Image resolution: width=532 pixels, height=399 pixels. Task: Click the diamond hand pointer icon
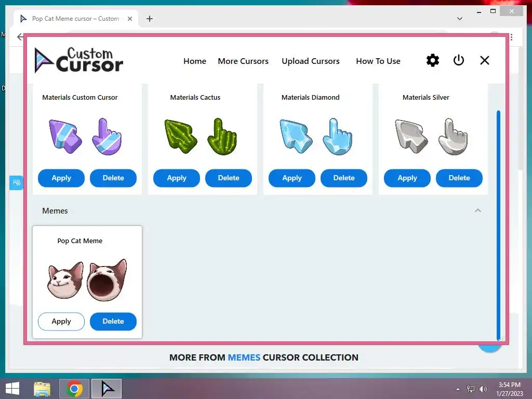pyautogui.click(x=338, y=137)
